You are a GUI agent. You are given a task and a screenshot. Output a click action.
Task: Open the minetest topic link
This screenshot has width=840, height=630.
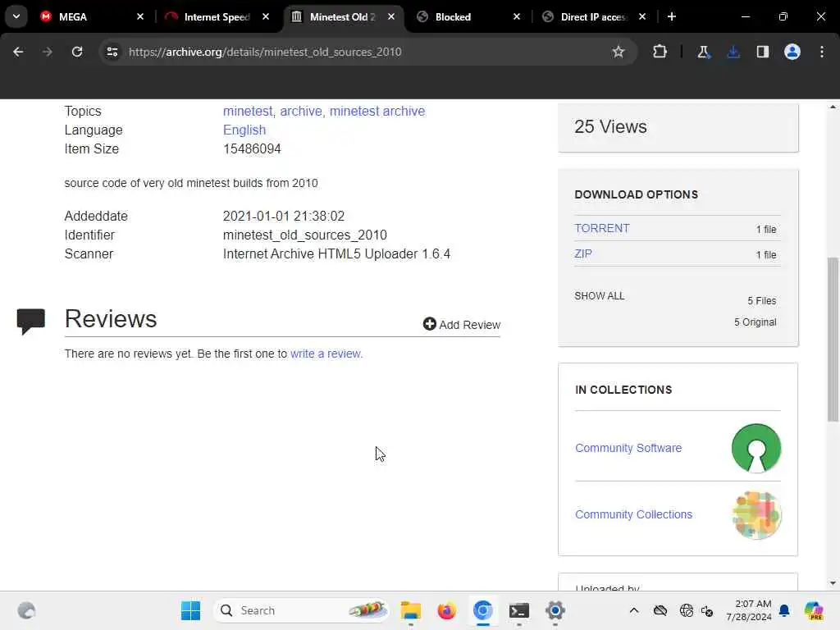(x=248, y=111)
